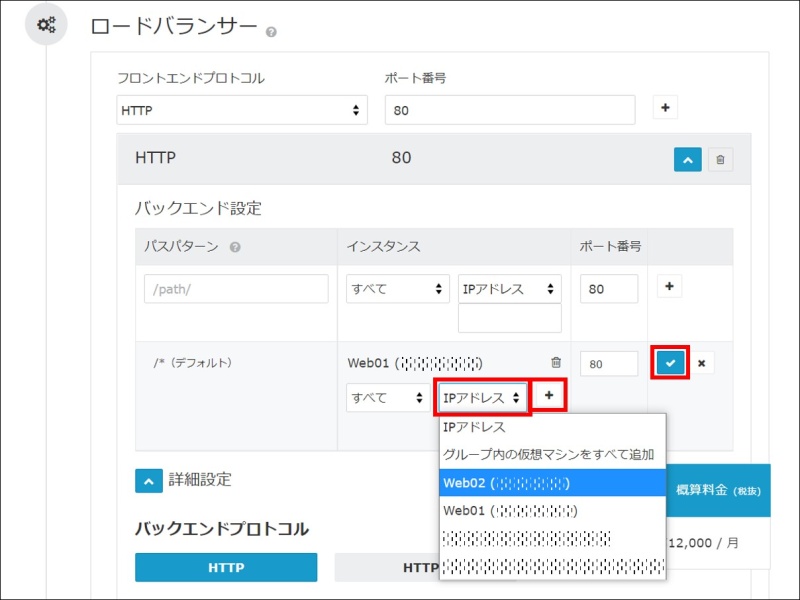Delete the HTTP 80 listener with trash icon
This screenshot has height=600, width=800.
click(721, 159)
